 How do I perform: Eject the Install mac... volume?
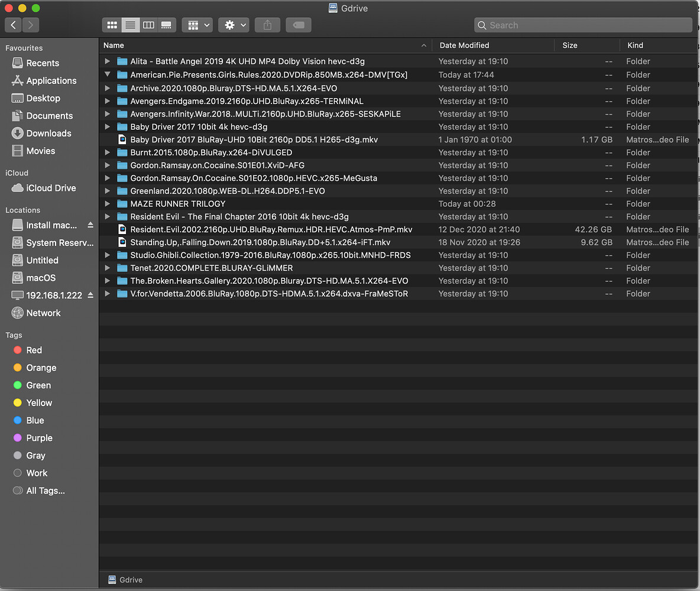[90, 225]
